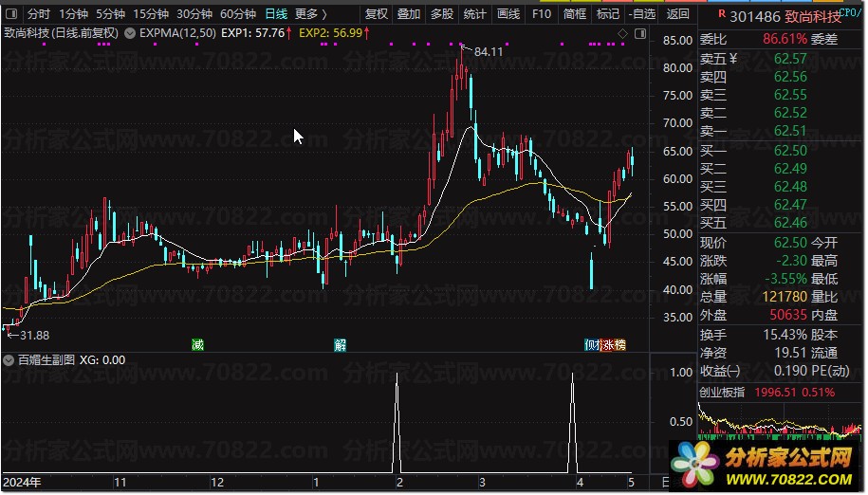
Task: Click the 外盘 50635 value
Action: (788, 315)
